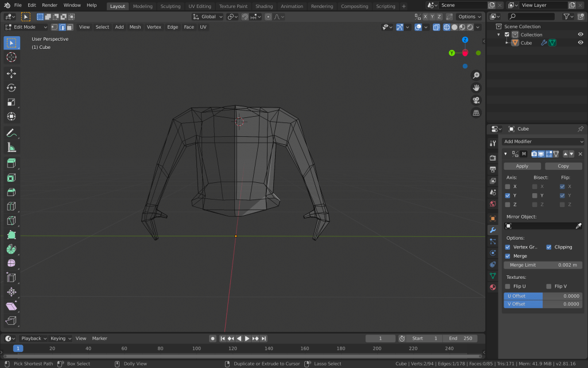The image size is (588, 368).
Task: Select the Move tool
Action: [x=11, y=73]
